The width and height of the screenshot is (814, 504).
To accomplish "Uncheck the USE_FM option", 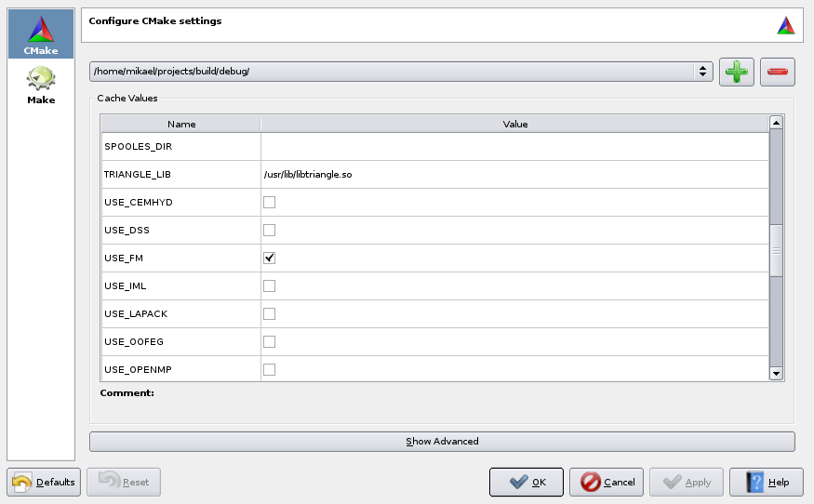I will click(x=270, y=258).
